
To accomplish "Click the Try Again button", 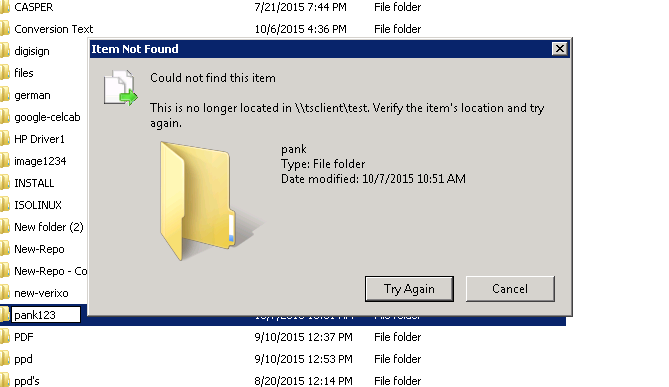I will pyautogui.click(x=409, y=289).
